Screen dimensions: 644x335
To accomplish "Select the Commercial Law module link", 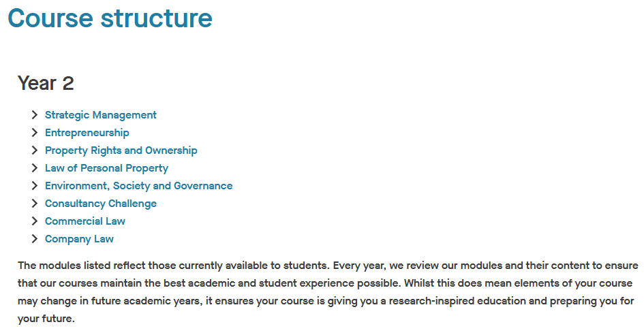I will tap(85, 221).
